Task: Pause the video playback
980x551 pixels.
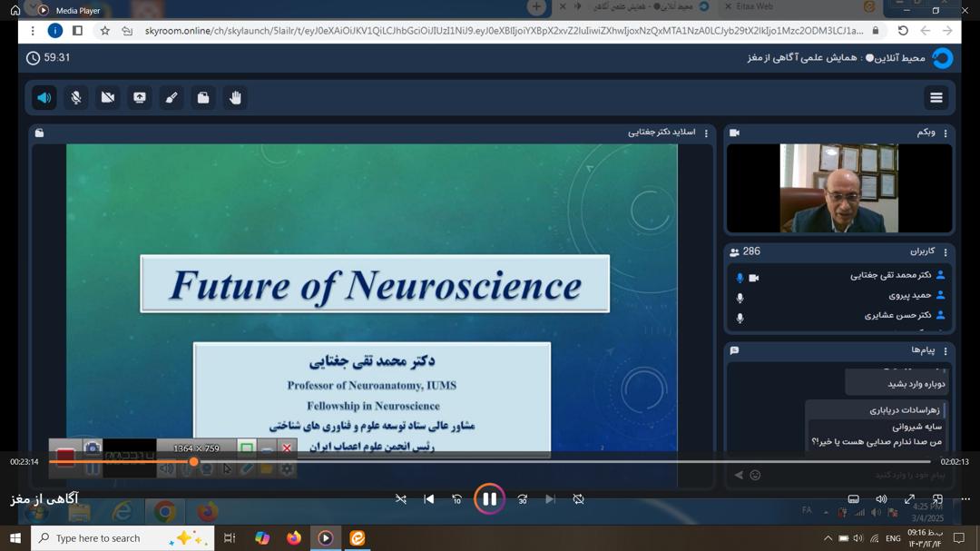Action: coord(489,499)
